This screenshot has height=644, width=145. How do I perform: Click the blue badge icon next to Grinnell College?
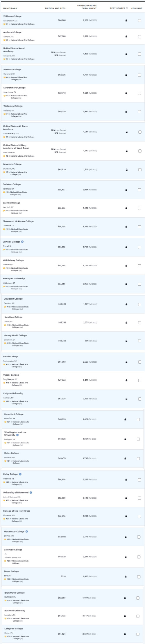pyautogui.click(x=22, y=242)
